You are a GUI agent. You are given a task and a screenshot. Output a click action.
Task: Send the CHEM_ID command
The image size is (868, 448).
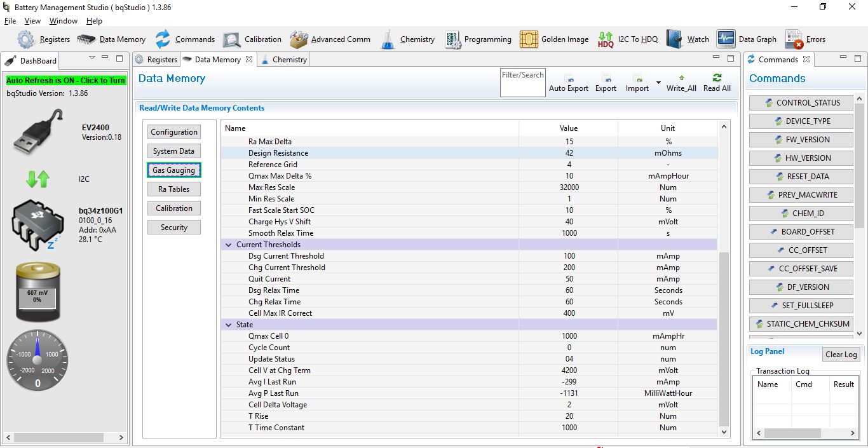tap(802, 214)
